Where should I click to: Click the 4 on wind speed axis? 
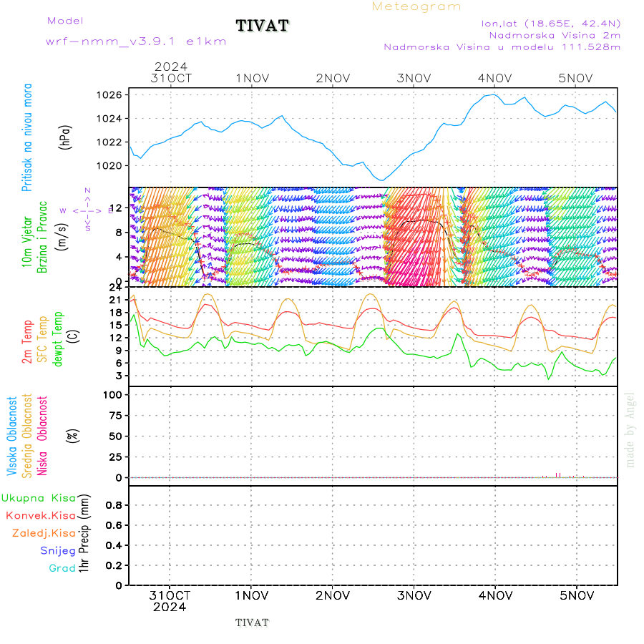coord(119,257)
